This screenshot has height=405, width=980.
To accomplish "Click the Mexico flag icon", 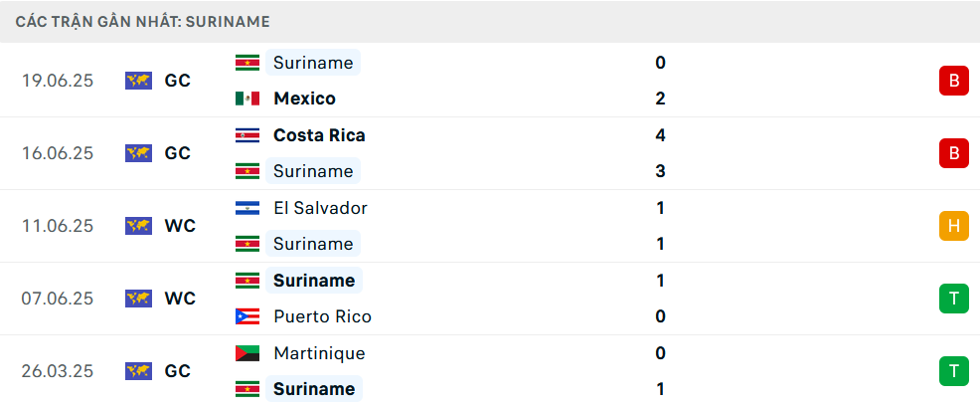I will 247,99.
